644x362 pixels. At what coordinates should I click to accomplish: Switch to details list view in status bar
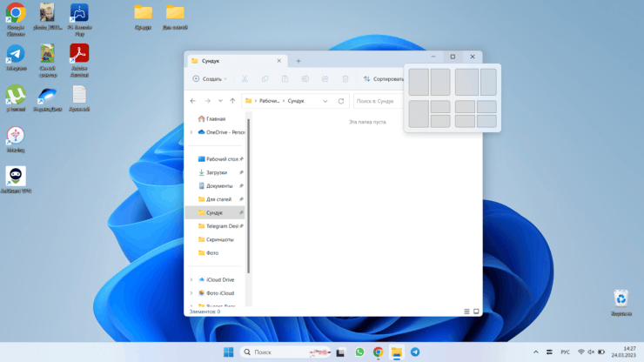point(466,311)
